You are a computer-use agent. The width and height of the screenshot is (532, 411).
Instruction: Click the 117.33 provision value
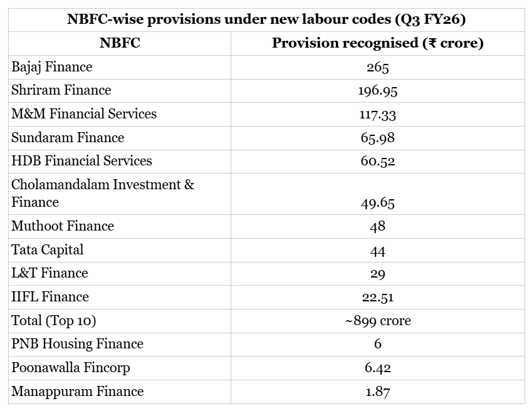pyautogui.click(x=377, y=115)
